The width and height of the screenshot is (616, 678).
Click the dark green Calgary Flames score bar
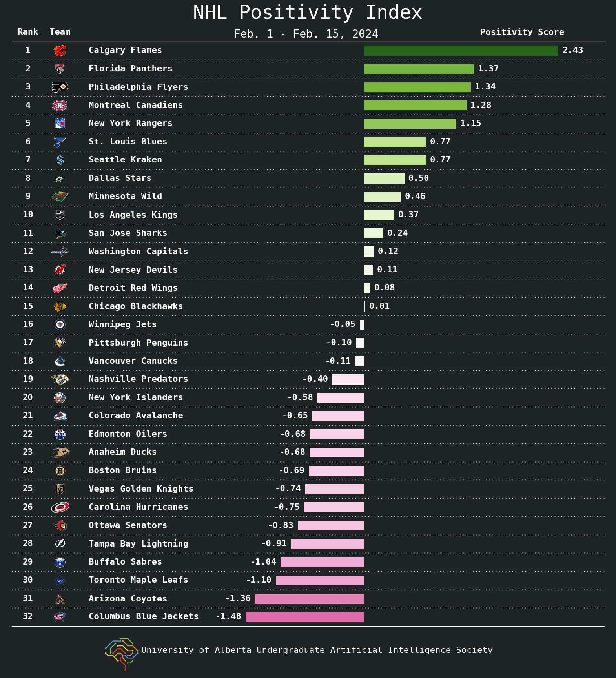461,51
